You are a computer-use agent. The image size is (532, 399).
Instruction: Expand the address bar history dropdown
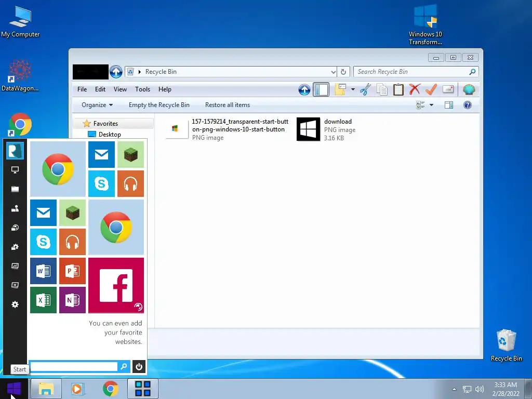point(333,72)
